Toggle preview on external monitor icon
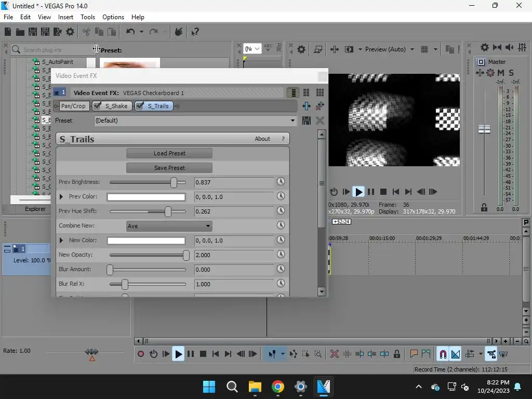 pos(318,49)
